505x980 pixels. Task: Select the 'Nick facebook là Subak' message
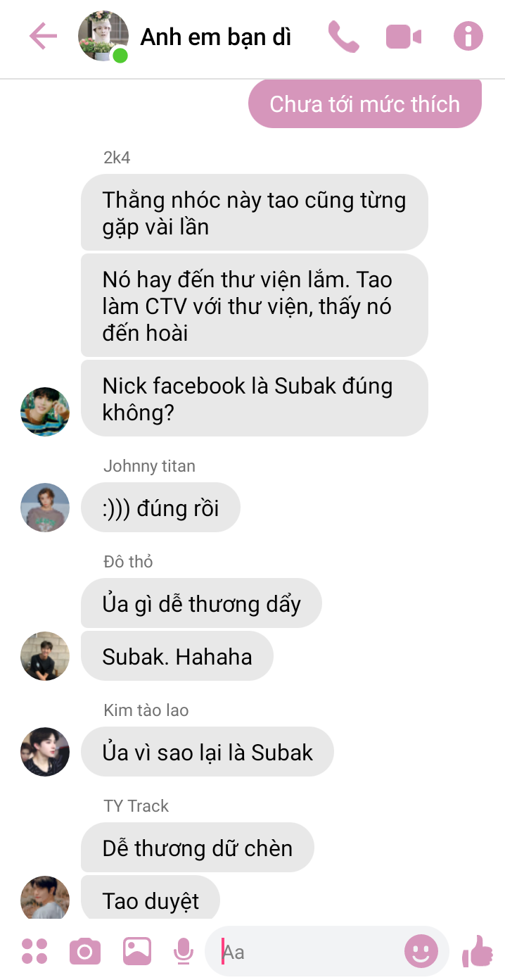(255, 398)
